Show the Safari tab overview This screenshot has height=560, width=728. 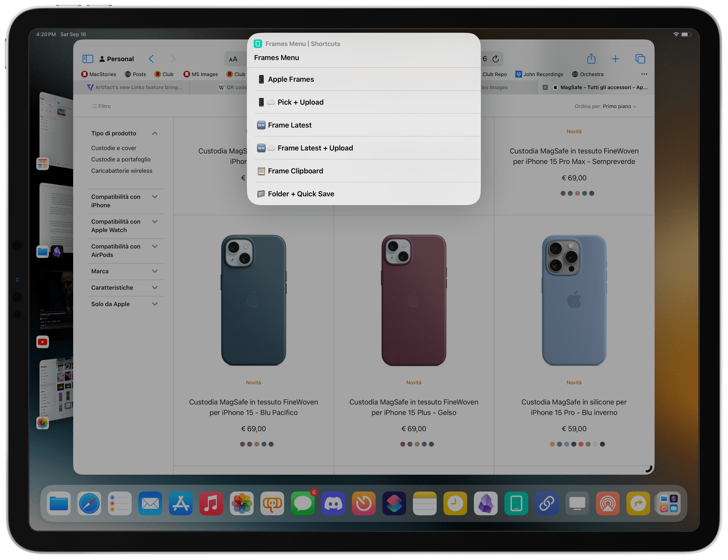pos(640,59)
